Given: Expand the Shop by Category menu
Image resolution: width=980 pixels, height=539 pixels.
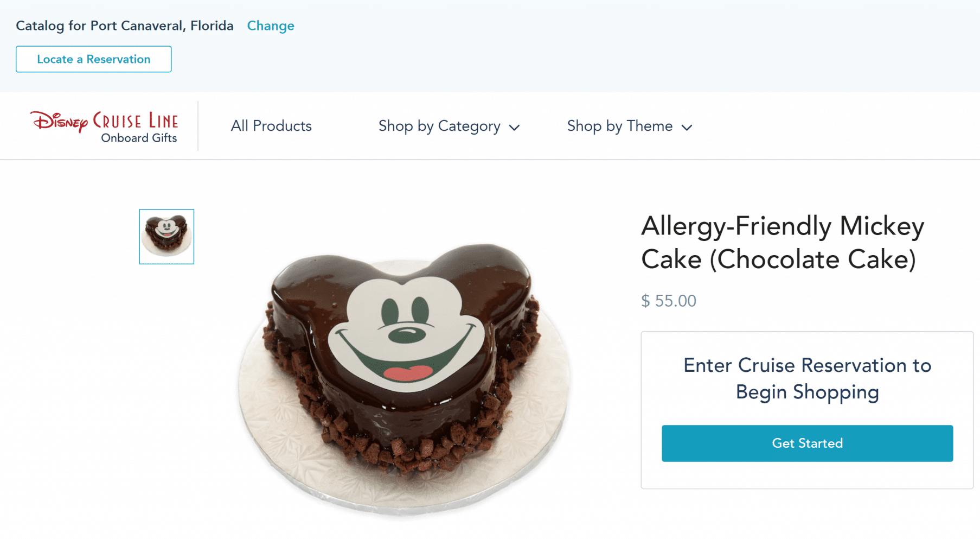Looking at the screenshot, I should (449, 126).
